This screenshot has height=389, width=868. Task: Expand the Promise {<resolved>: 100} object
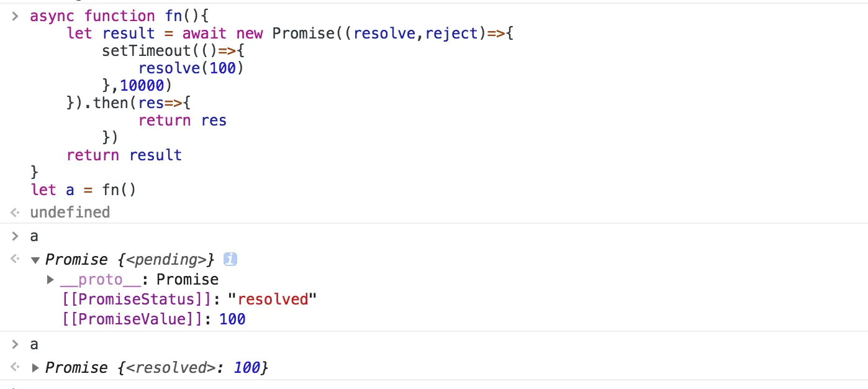[35, 368]
